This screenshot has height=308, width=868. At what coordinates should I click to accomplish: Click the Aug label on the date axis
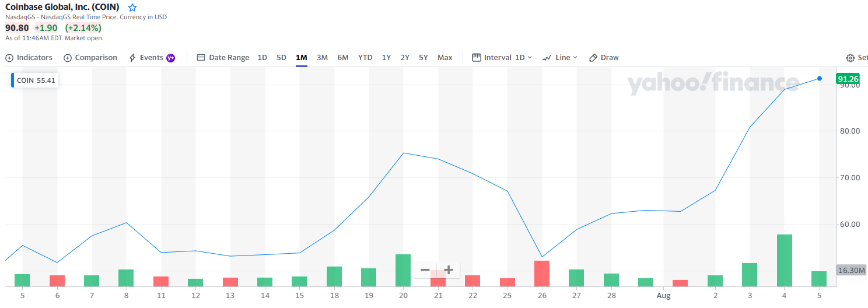(664, 296)
